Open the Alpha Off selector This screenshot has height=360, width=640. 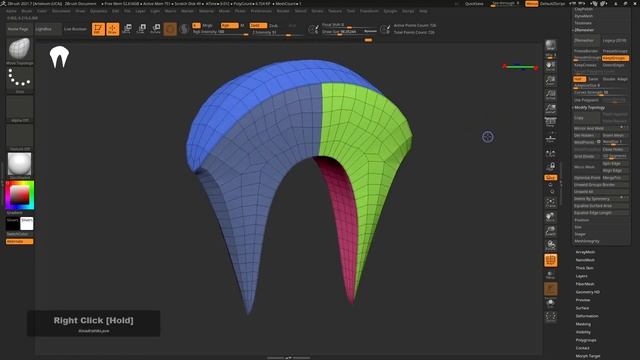(x=20, y=108)
